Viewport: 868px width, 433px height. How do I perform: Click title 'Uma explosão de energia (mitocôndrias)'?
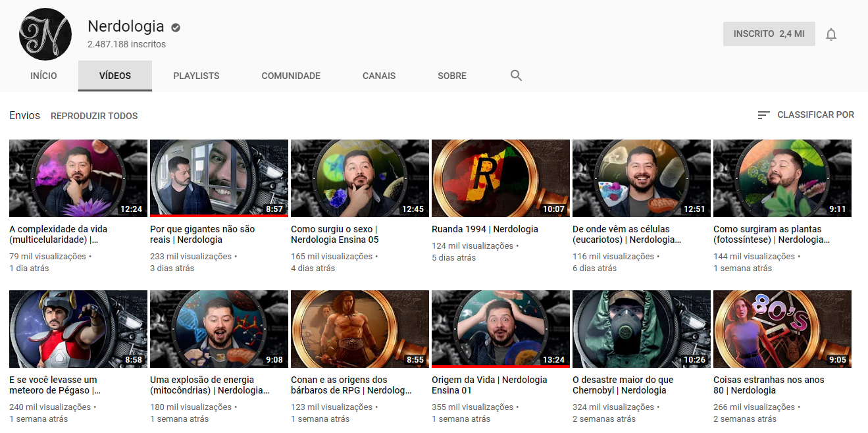(x=210, y=385)
